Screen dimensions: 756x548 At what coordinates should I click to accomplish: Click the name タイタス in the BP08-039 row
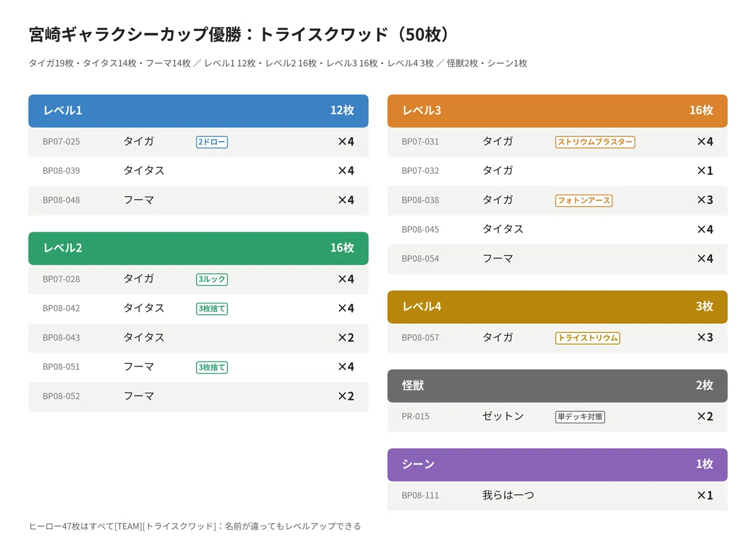pos(144,171)
